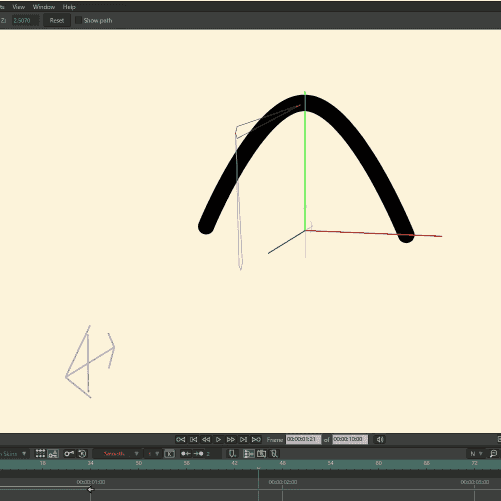This screenshot has height=501, width=501.
Task: Jump to the first frame (rewind)
Action: pyautogui.click(x=181, y=439)
